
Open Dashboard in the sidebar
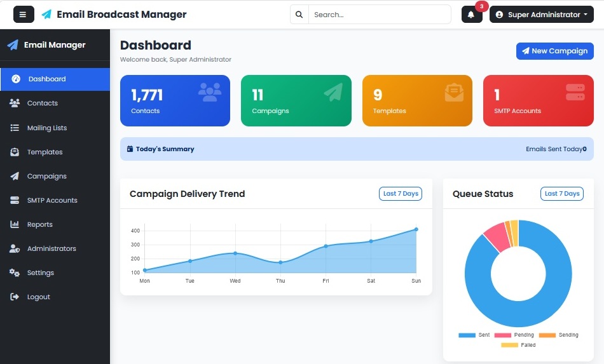point(55,79)
